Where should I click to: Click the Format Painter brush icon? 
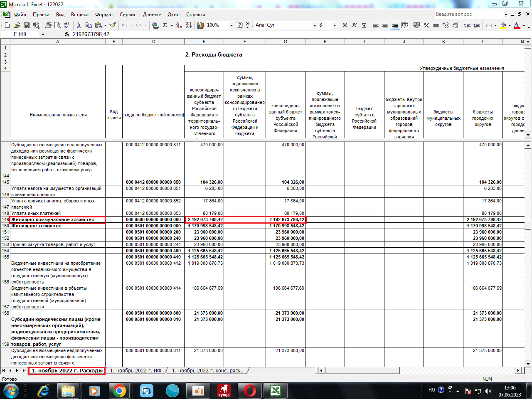click(113, 25)
